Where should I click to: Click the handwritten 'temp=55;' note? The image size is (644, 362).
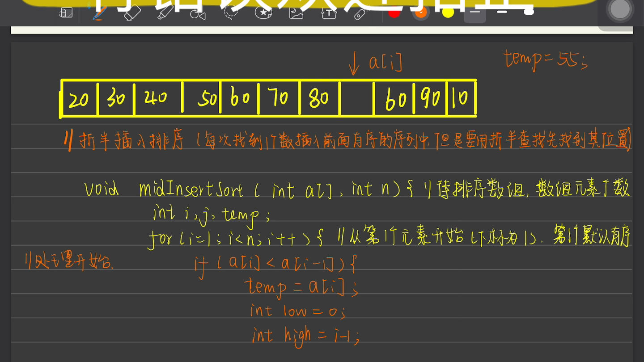[545, 60]
